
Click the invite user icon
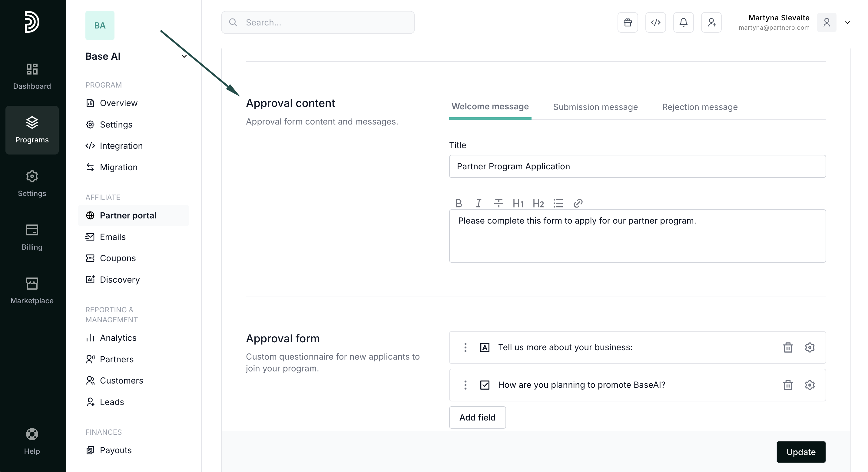(711, 23)
